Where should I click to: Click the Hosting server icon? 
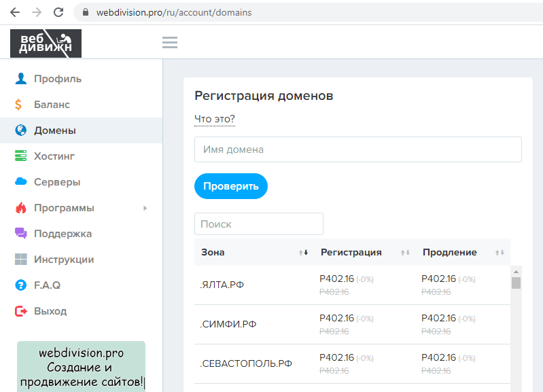coord(20,156)
